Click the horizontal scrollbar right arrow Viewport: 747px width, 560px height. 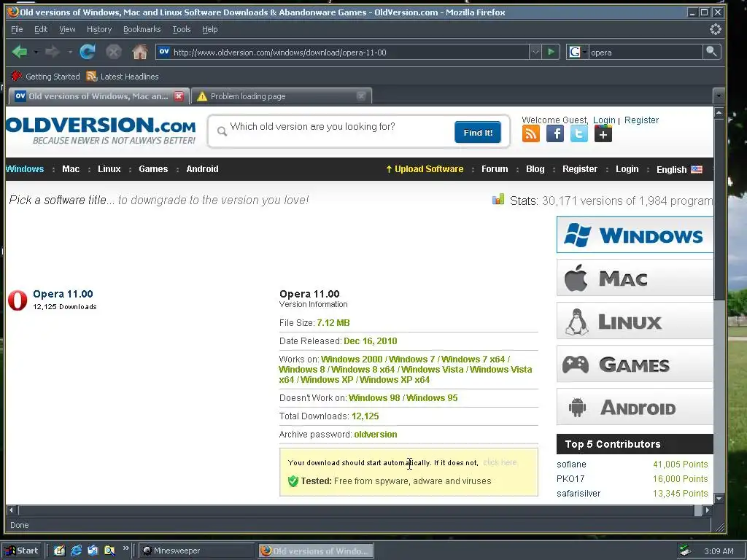click(x=708, y=510)
